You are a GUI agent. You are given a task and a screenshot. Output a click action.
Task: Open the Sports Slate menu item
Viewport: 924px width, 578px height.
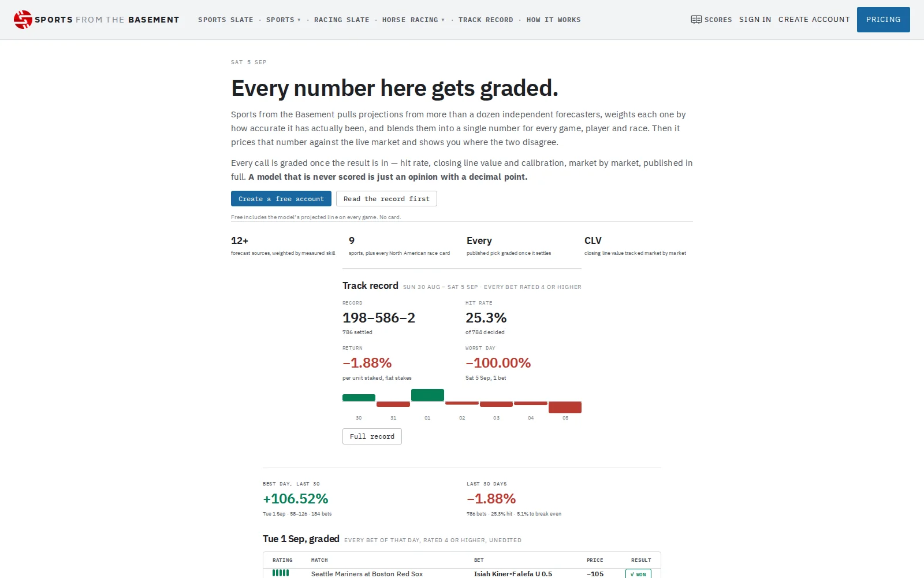point(226,20)
